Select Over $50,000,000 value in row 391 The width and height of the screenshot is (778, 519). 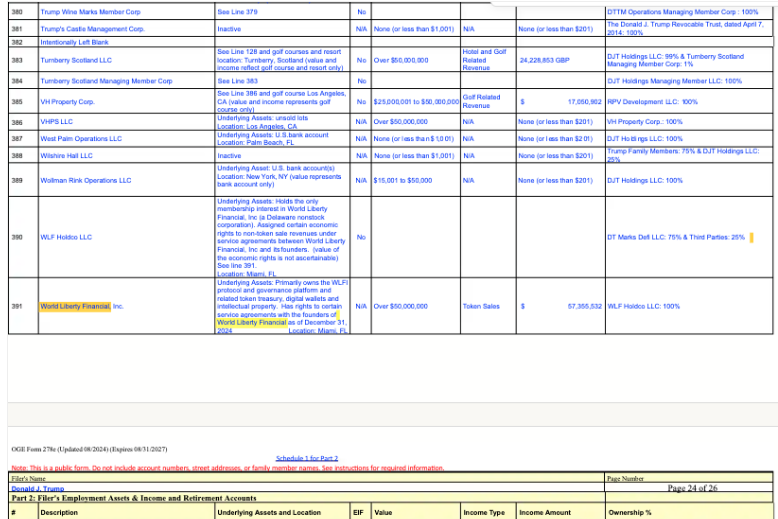click(400, 306)
